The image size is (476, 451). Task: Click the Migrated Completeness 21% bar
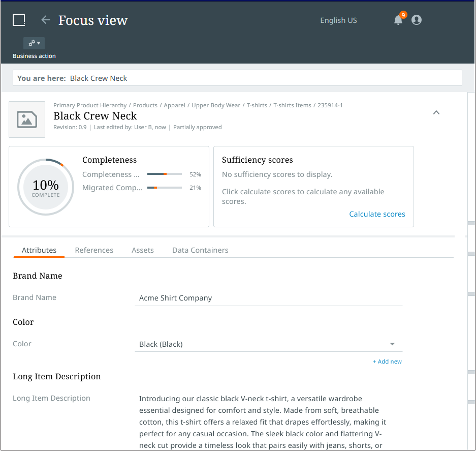[x=165, y=188]
